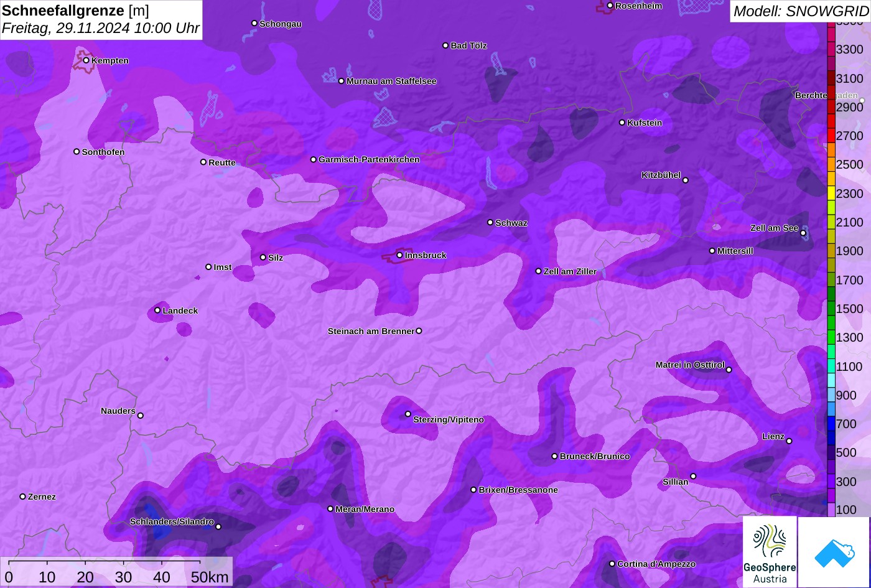Click the 1900 legend value
871x588 pixels.
849,251
